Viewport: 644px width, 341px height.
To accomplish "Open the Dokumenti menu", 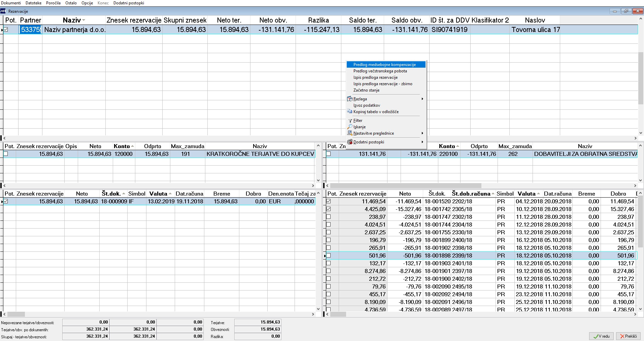I will 11,3.
